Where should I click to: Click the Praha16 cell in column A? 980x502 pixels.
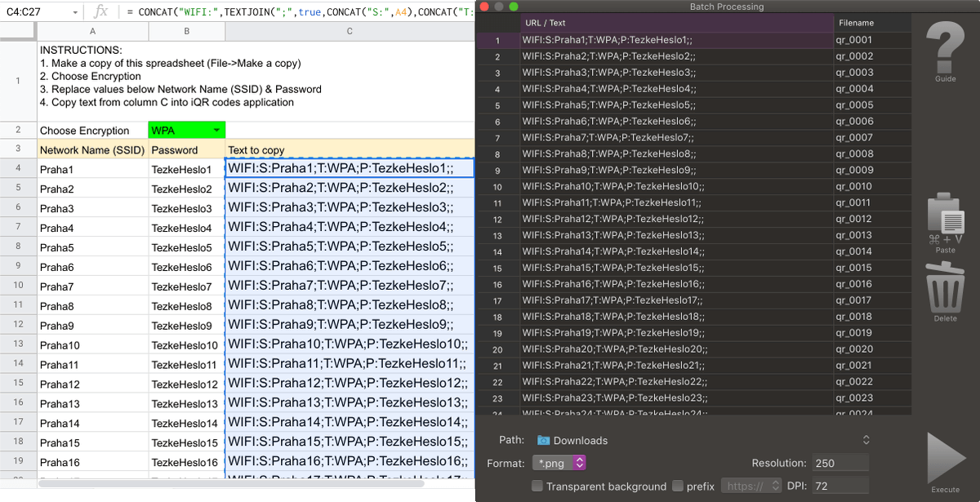(92, 462)
